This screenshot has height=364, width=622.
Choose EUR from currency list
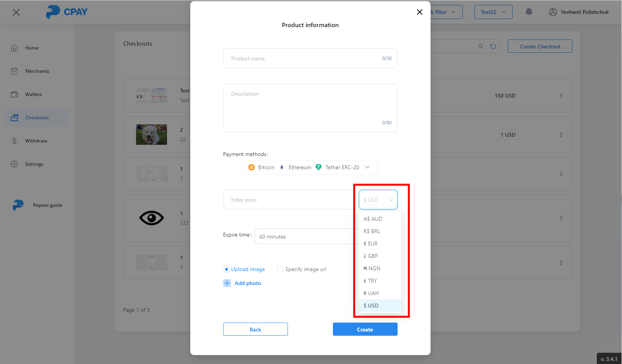[x=371, y=244]
